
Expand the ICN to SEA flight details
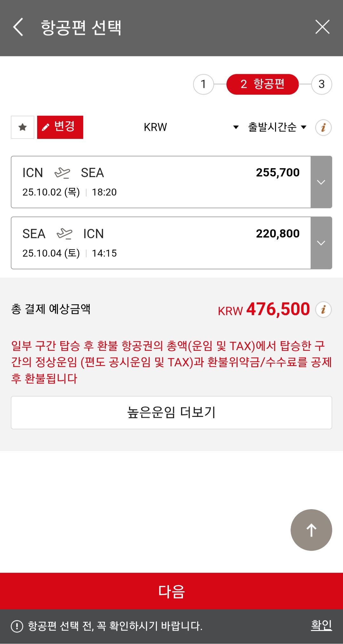pos(321,182)
